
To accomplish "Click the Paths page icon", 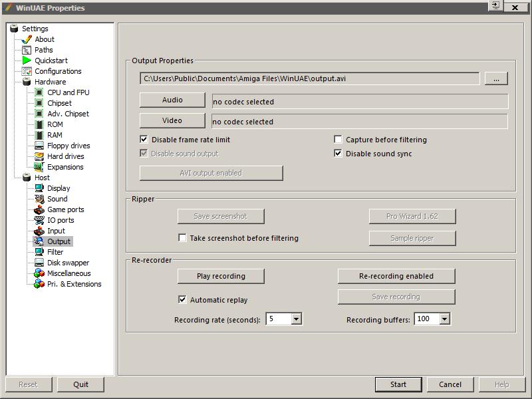I will pos(27,51).
